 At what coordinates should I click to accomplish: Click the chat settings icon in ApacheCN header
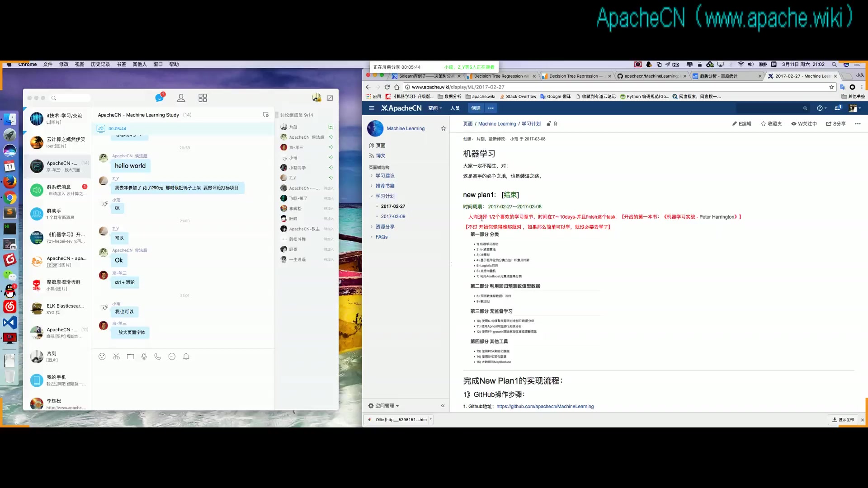pos(266,115)
